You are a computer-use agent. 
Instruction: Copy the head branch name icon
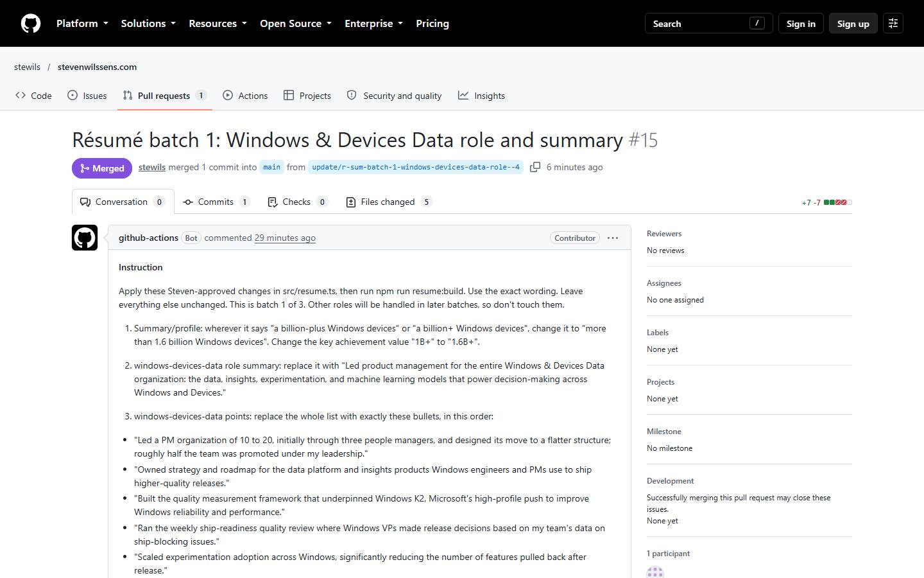point(535,167)
